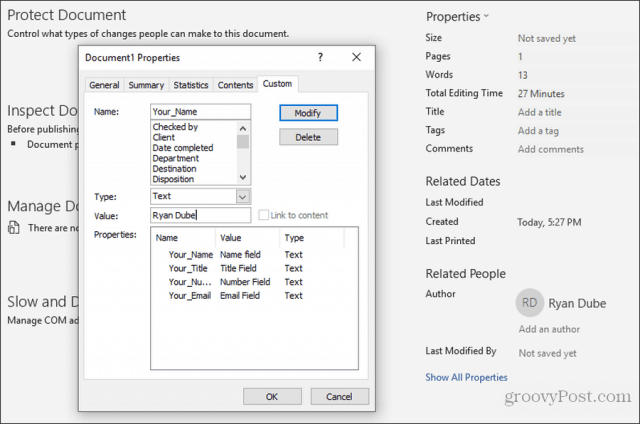
Task: Select Client in the name list
Action: (x=164, y=138)
